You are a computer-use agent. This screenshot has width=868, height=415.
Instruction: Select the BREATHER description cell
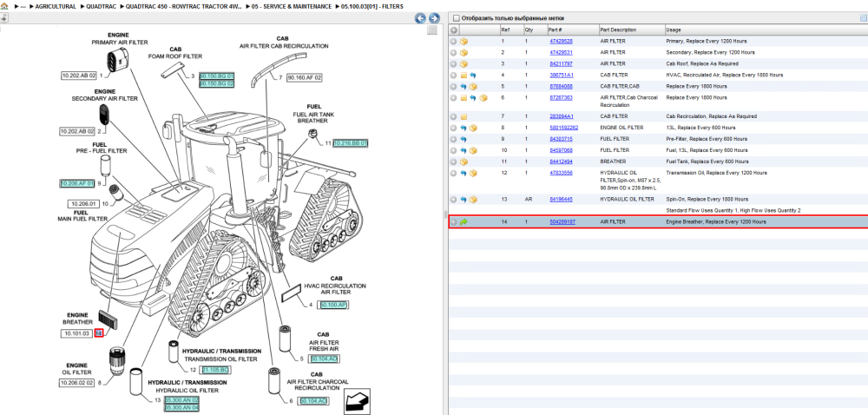614,161
